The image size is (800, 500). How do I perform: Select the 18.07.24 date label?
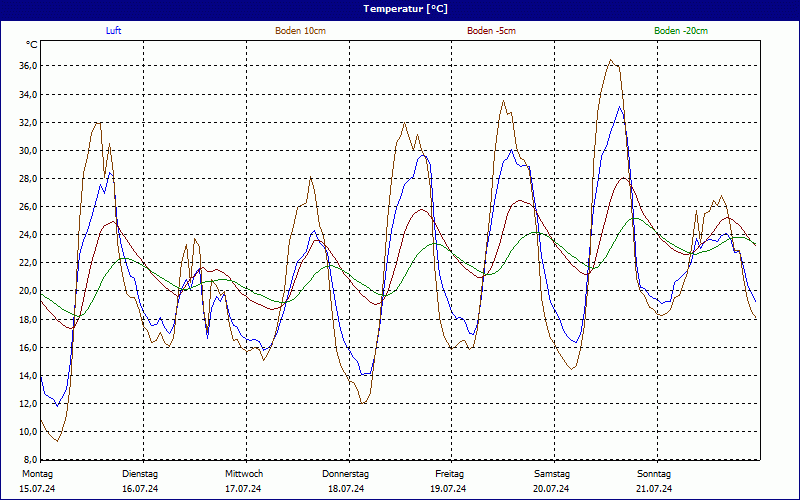pyautogui.click(x=346, y=489)
